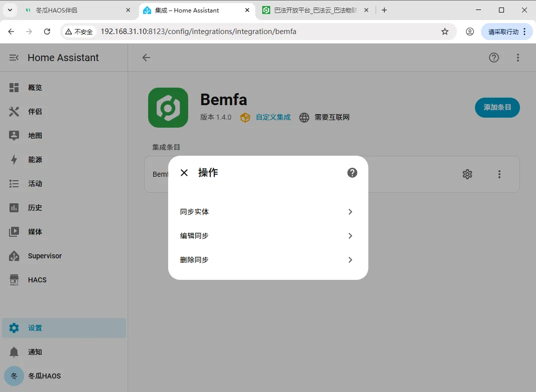Close the 操作 dialog with X icon

click(x=184, y=173)
